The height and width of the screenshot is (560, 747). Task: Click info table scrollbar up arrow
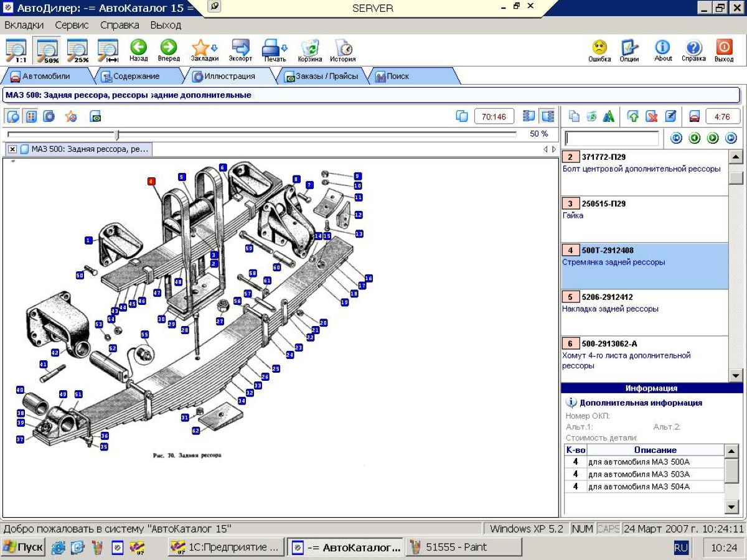click(x=731, y=450)
